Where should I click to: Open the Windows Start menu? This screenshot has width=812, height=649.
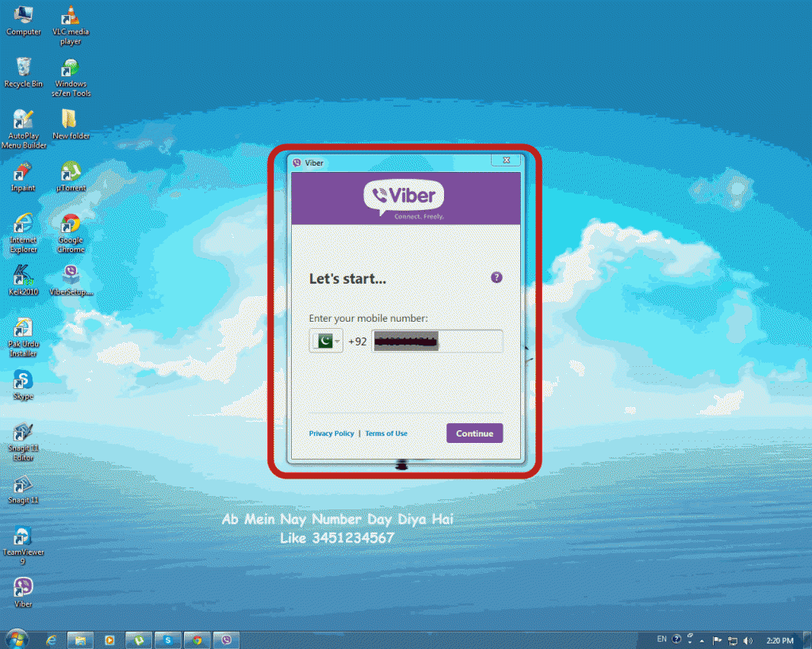[x=17, y=639]
